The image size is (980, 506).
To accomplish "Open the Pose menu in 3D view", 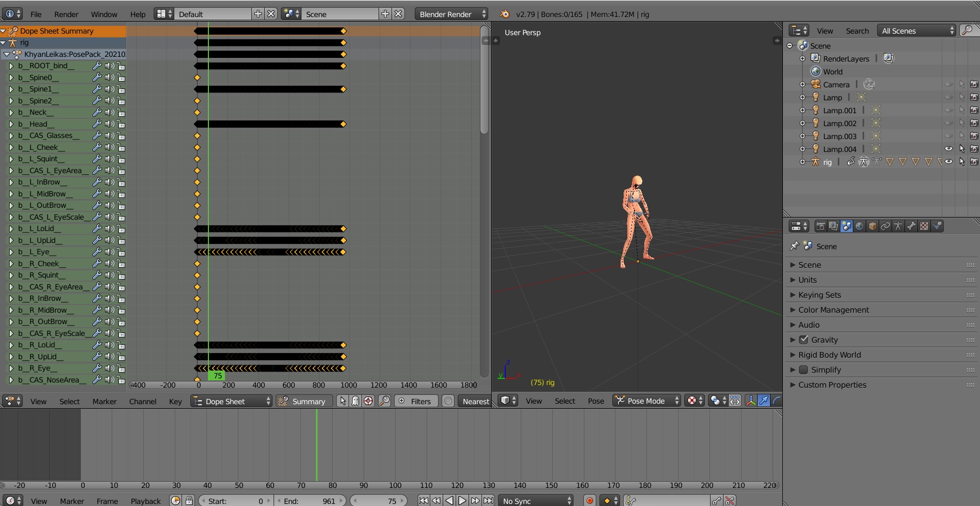I will pos(596,401).
